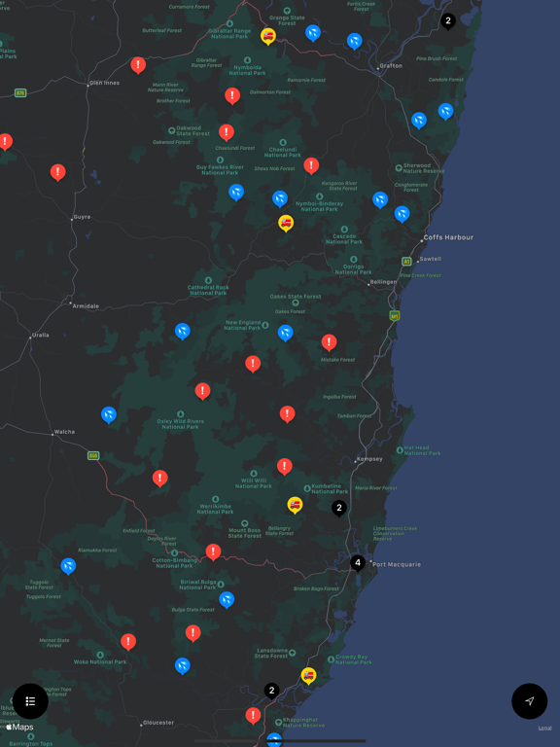Screen dimensions: 560x747
Task: Open cluster pin 2 south of Kempsey
Action: pos(339,509)
